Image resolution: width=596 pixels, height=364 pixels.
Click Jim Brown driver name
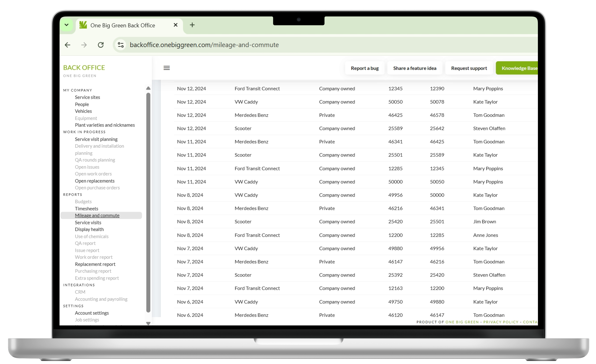(x=485, y=222)
